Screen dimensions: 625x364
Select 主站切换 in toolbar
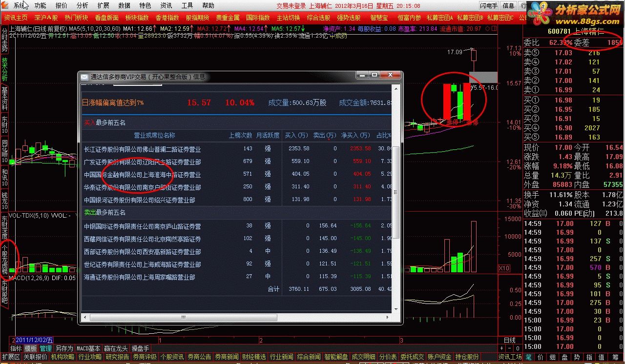(x=288, y=18)
